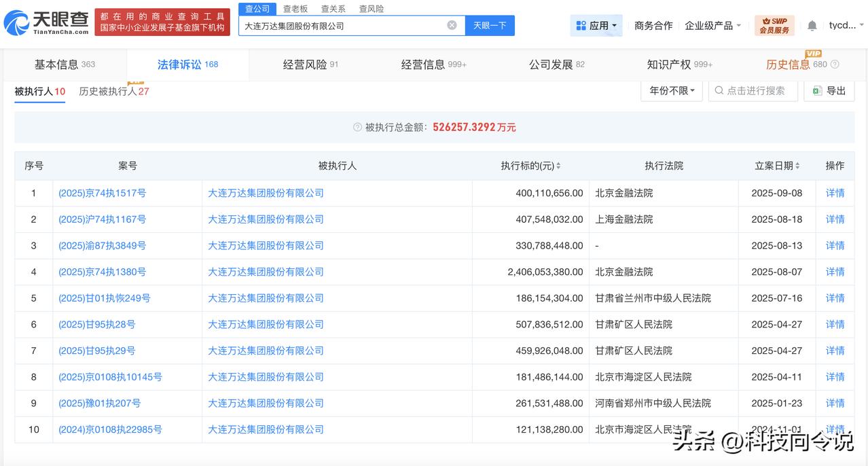Open the 知识产权 999+ tab
This screenshot has height=466, width=868.
[x=679, y=65]
